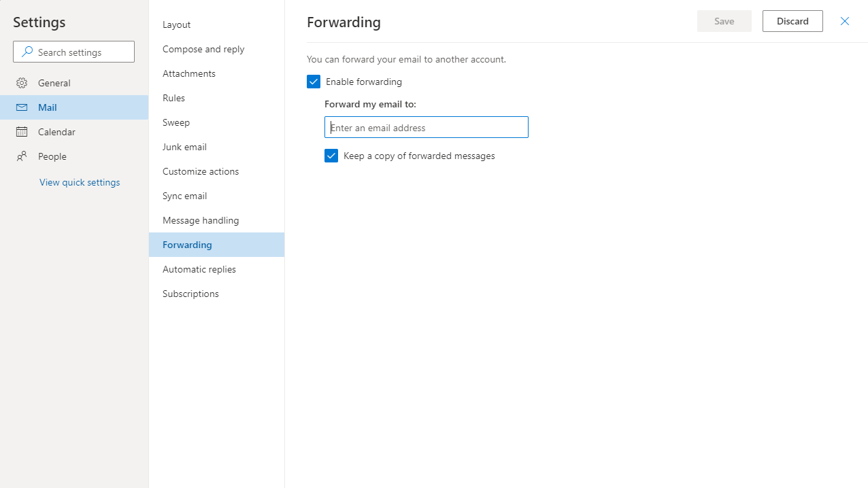Image resolution: width=868 pixels, height=488 pixels.
Task: Select the Mail envelope icon
Action: point(22,107)
